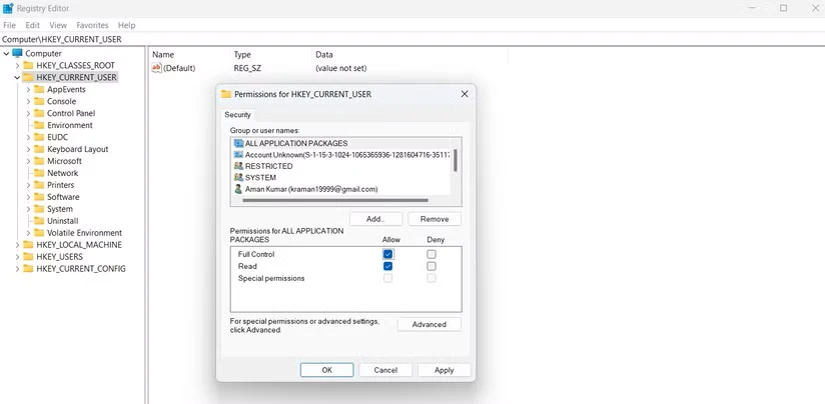Open the Favorites menu
This screenshot has height=404, width=825.
tap(92, 25)
